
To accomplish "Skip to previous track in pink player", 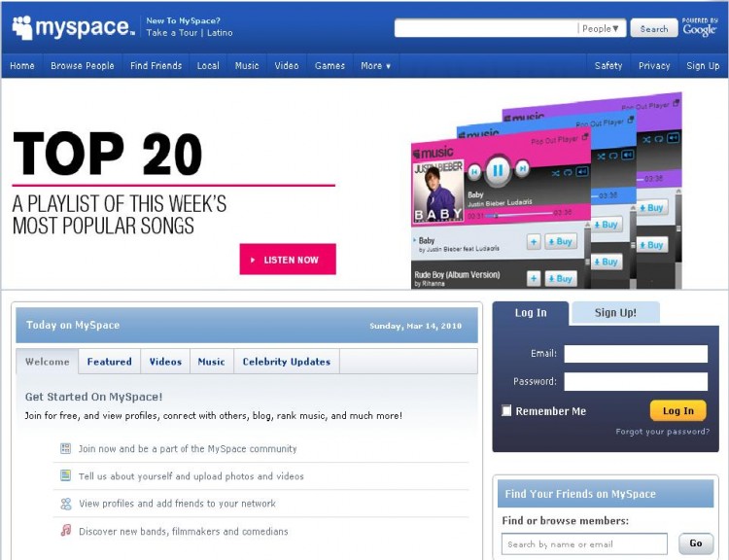I will point(474,172).
